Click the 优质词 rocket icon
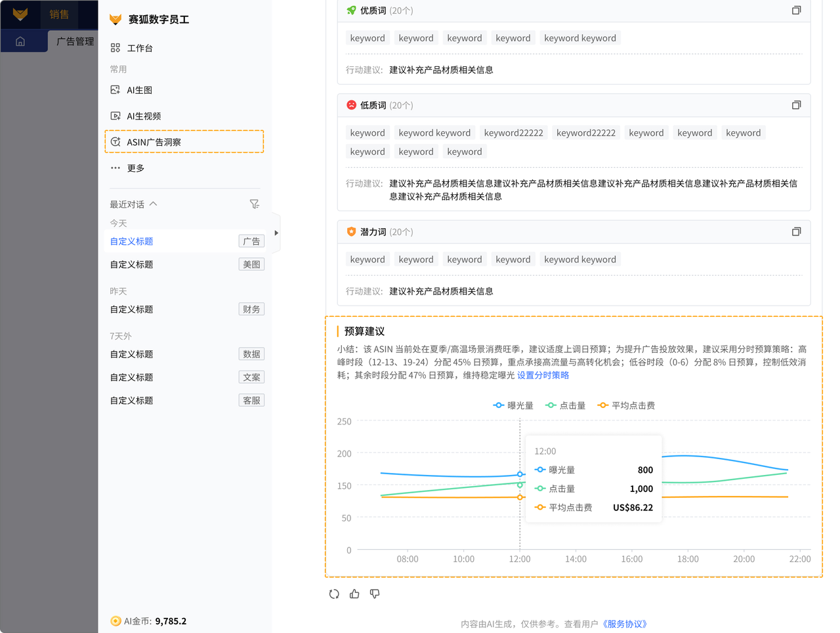This screenshot has height=633, width=840. [x=351, y=10]
